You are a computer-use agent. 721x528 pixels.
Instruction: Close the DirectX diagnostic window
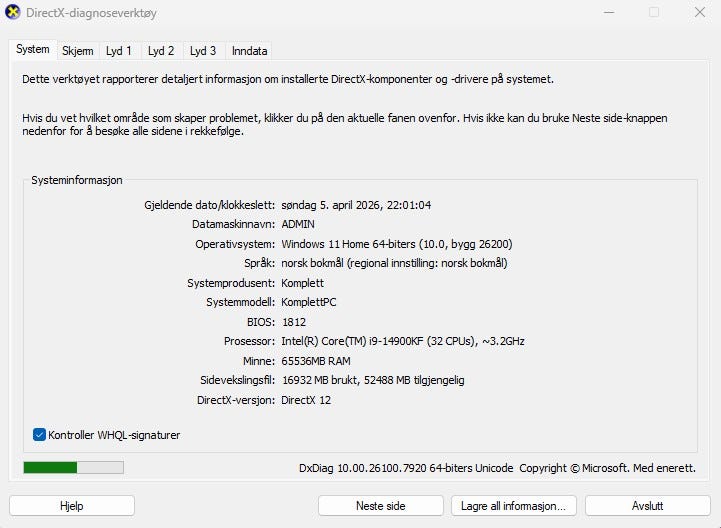700,12
